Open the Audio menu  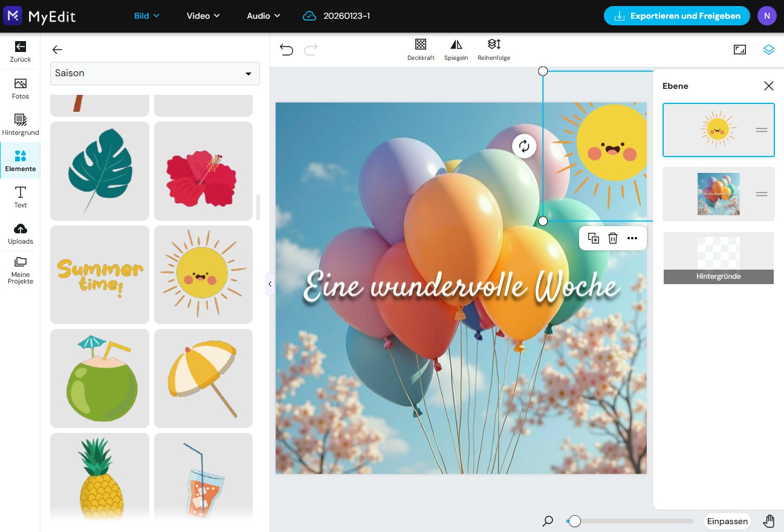pyautogui.click(x=264, y=16)
